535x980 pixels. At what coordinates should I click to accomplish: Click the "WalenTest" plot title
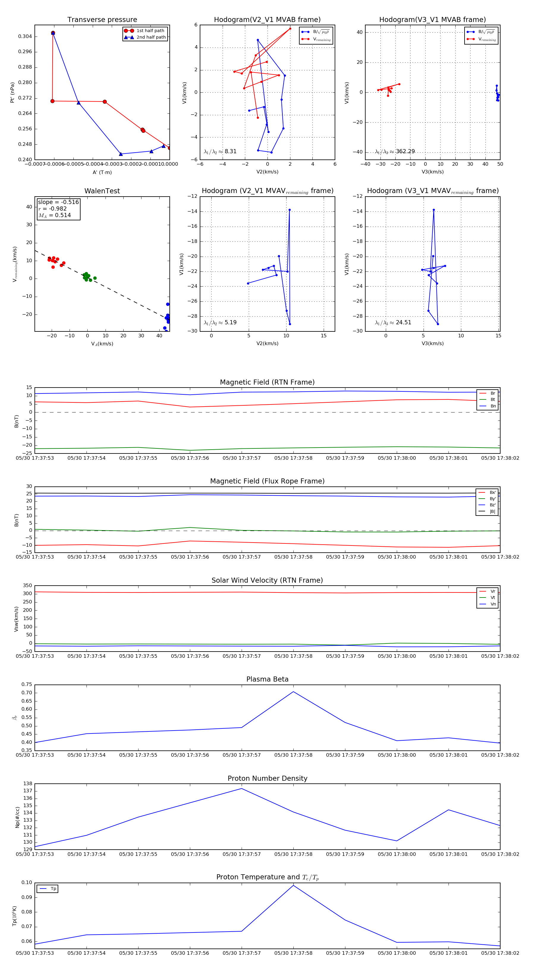tap(102, 191)
